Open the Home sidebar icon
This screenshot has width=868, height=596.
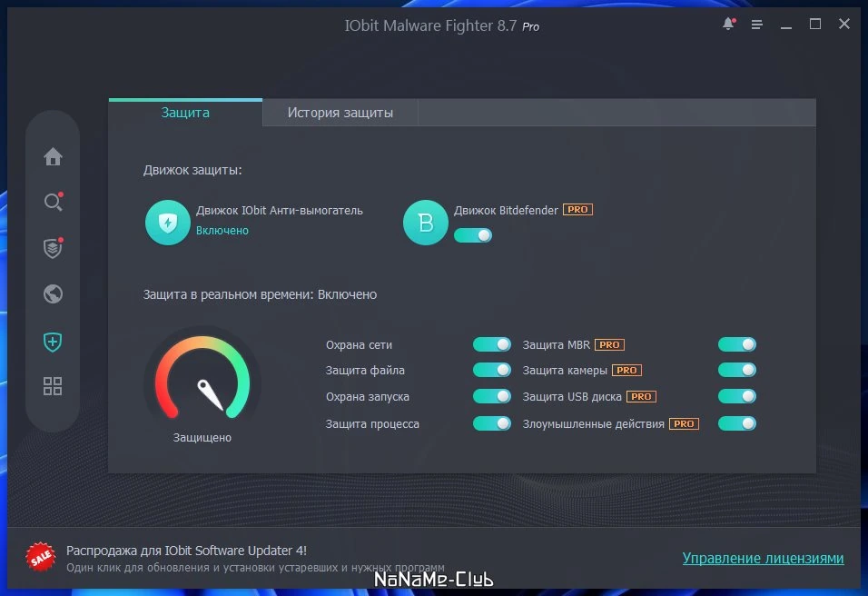point(54,157)
